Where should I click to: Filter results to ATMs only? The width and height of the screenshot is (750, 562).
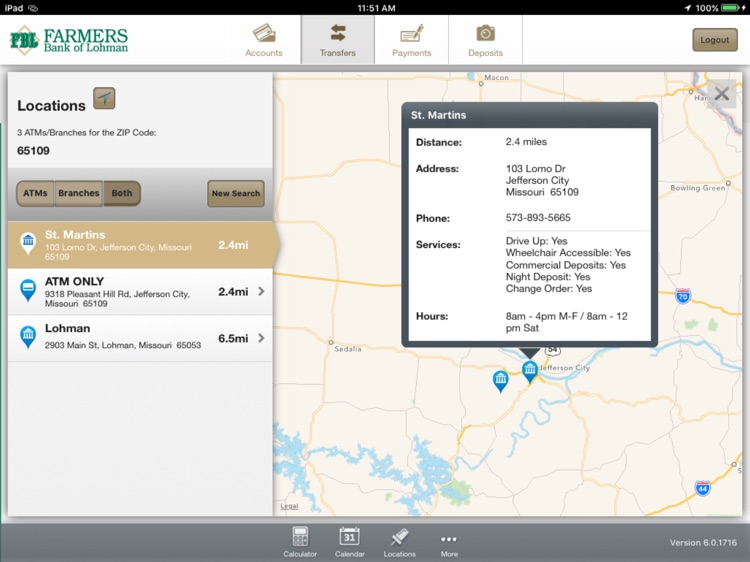35,193
